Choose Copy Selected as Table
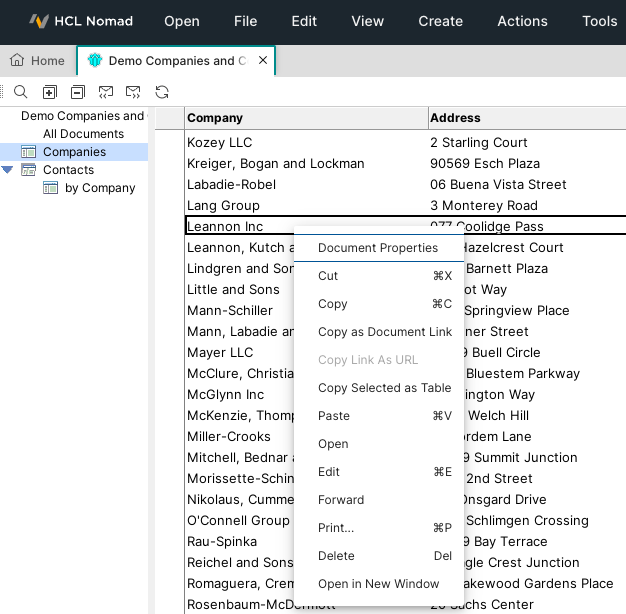This screenshot has height=614, width=626. coord(378,388)
